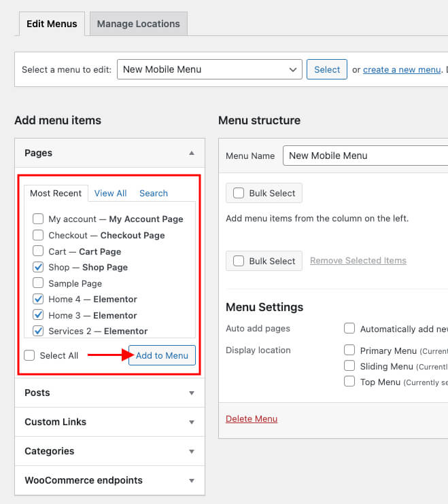
Task: Expand the Categories section
Action: (192, 452)
